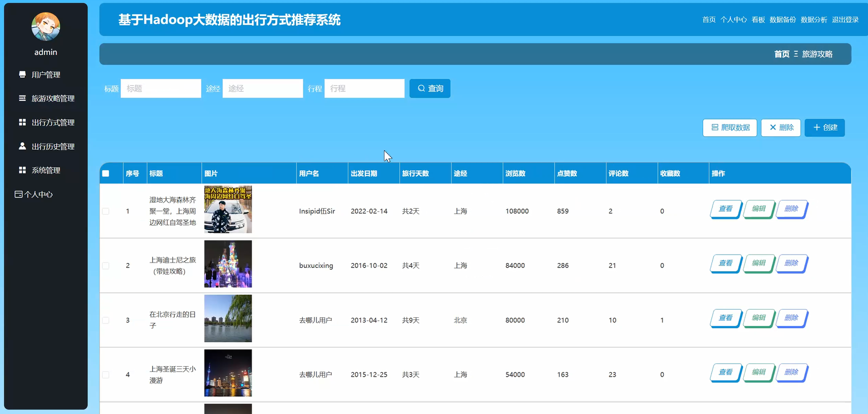This screenshot has width=868, height=414.
Task: Click the 爬取数据 button
Action: (730, 127)
